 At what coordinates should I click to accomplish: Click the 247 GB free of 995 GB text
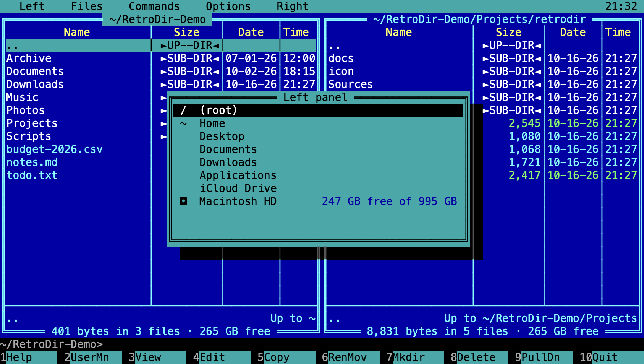click(389, 201)
